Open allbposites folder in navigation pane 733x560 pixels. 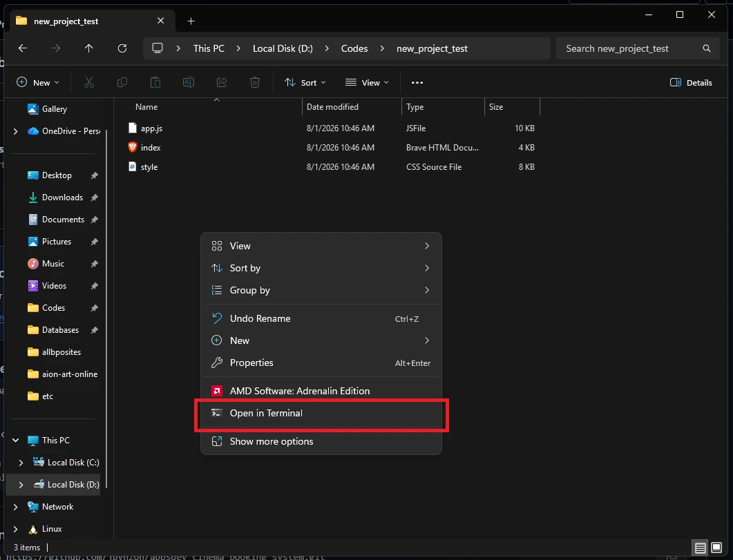pos(61,352)
